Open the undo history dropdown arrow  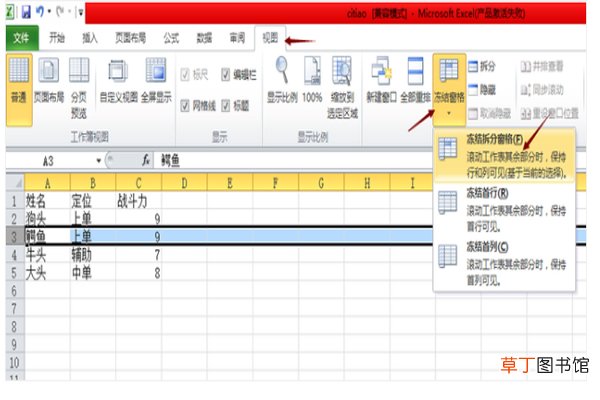point(49,12)
